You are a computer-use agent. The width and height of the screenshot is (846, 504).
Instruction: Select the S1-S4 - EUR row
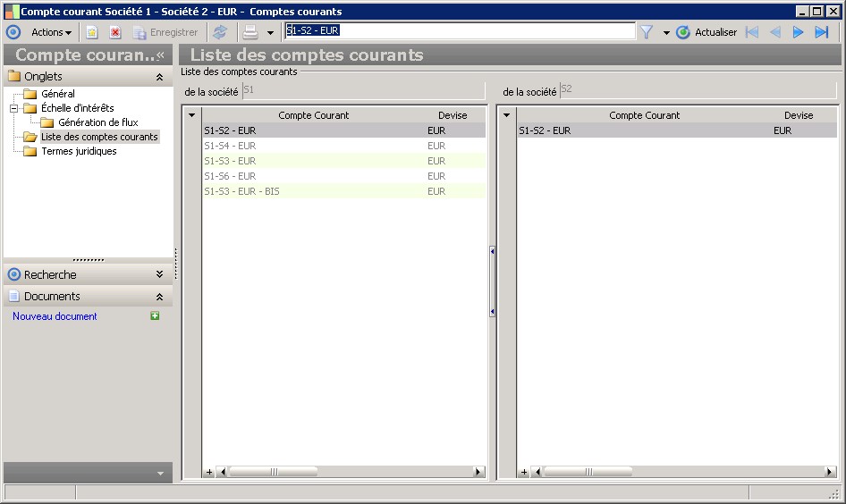pyautogui.click(x=343, y=146)
